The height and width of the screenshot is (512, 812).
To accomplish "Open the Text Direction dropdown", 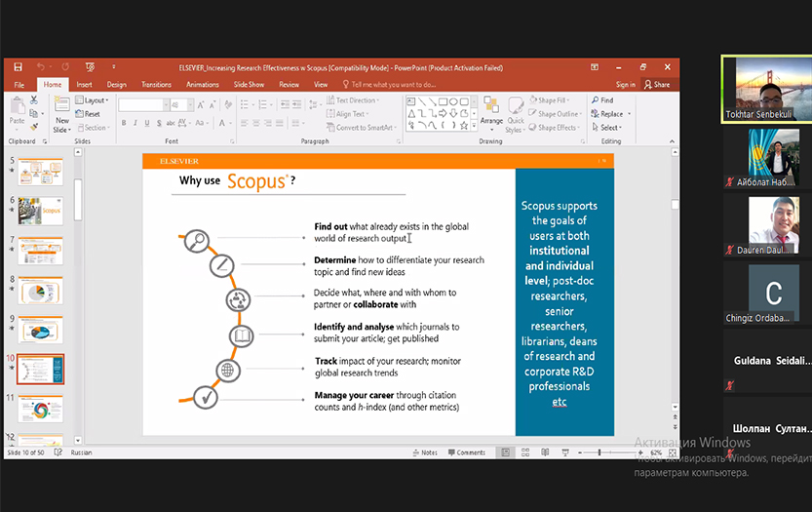I will (353, 100).
